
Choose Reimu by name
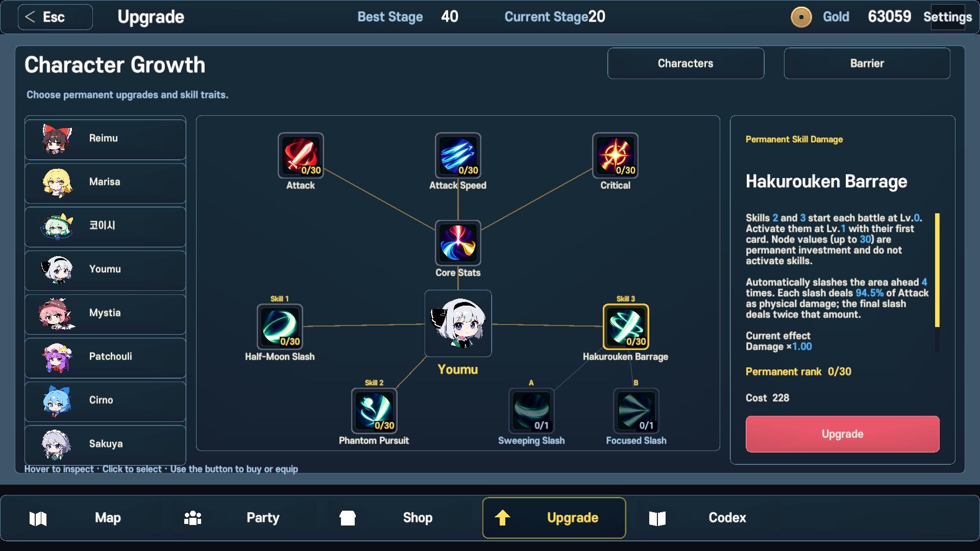tap(103, 138)
